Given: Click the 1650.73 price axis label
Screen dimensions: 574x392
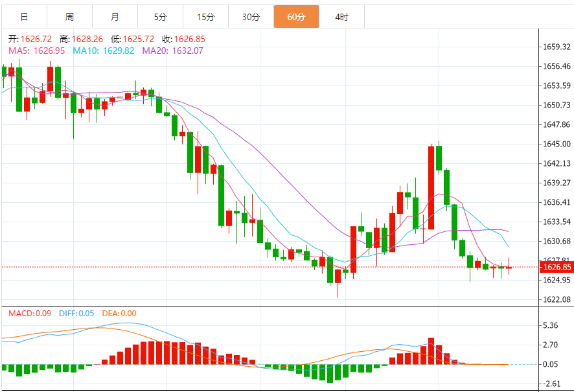Looking at the screenshot, I should [x=557, y=105].
